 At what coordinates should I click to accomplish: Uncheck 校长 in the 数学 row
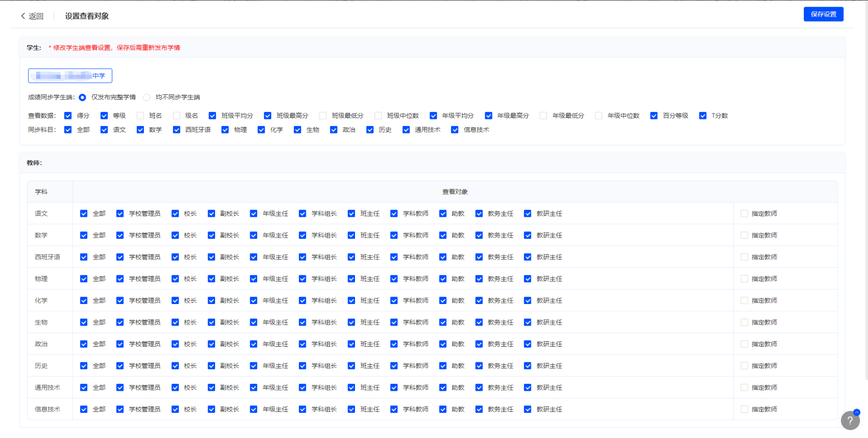175,235
